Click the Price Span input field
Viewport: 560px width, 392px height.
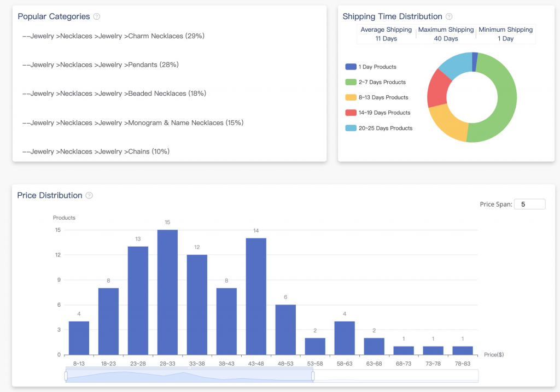point(529,204)
